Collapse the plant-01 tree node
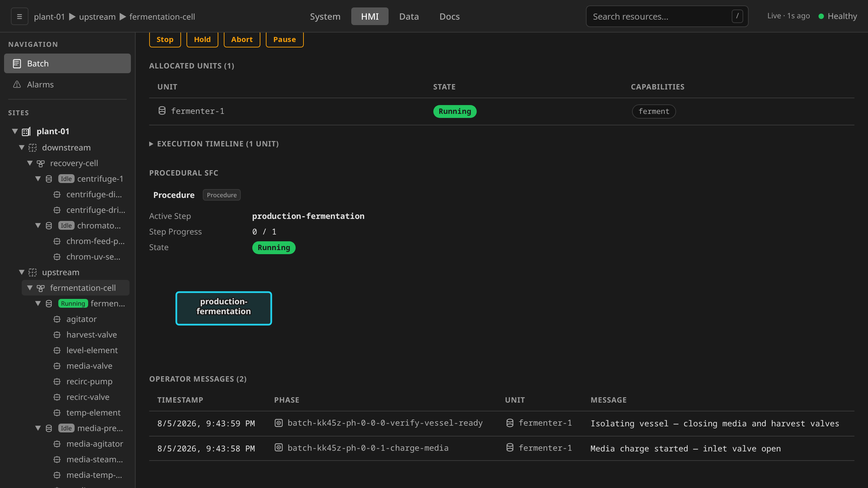 point(15,131)
